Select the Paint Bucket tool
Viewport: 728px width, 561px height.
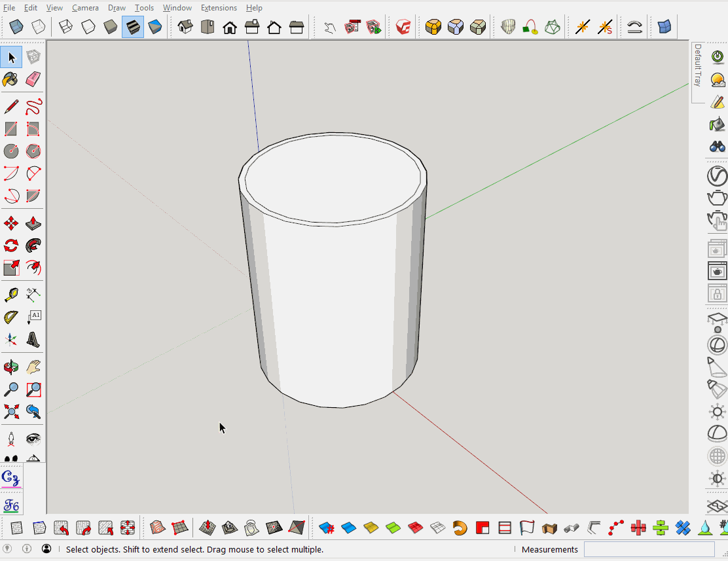tap(10, 79)
